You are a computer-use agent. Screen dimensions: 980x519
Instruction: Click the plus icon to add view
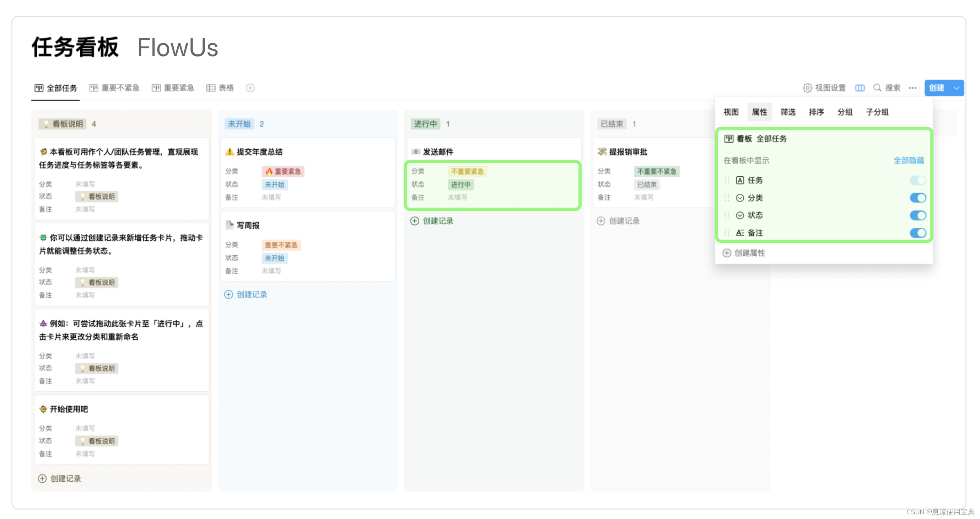[250, 88]
